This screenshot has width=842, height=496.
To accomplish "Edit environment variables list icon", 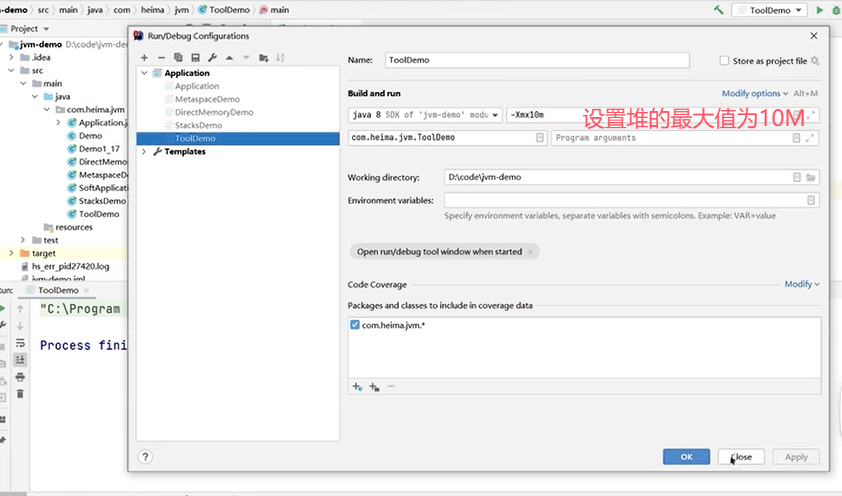I will pyautogui.click(x=811, y=200).
